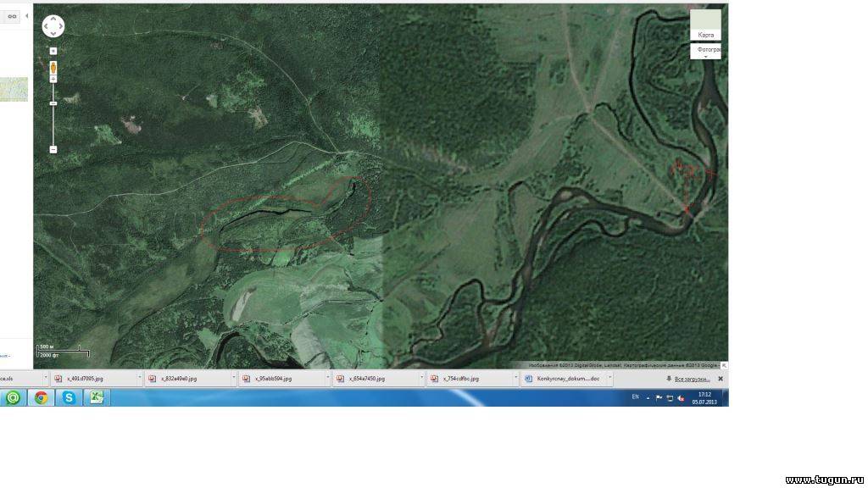
Task: Click the orange Street View pegman
Action: [x=53, y=66]
